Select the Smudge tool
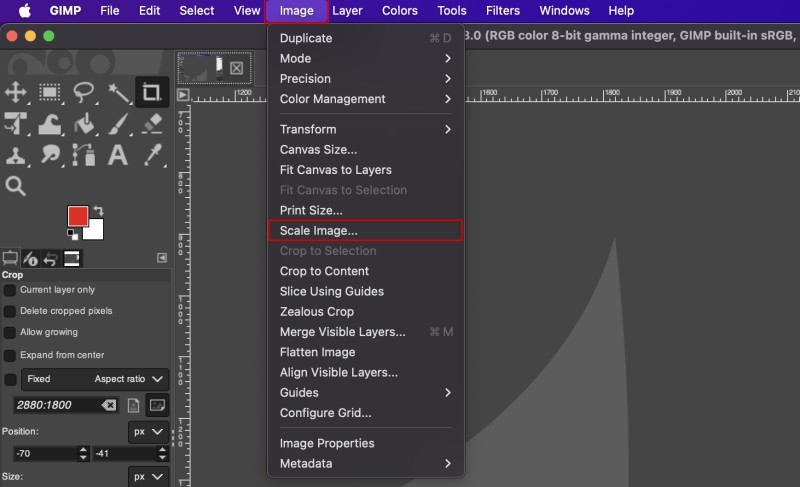Image resolution: width=800 pixels, height=487 pixels. pos(49,155)
